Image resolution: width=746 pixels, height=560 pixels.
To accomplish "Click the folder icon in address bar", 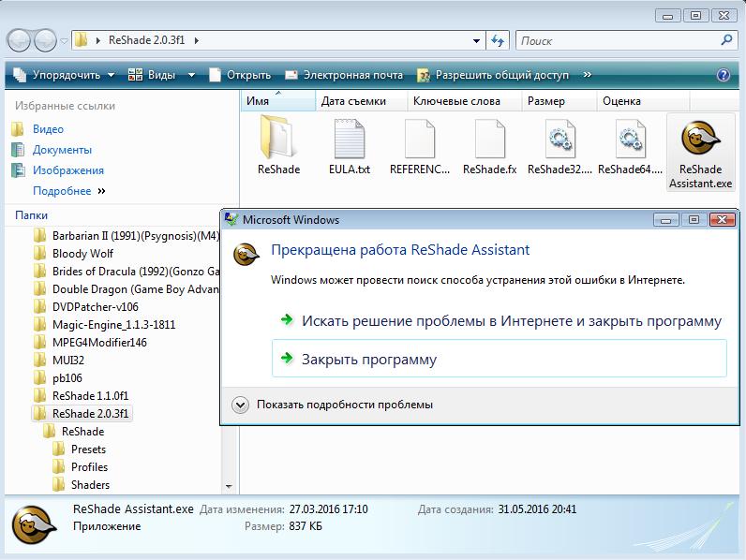I will (x=82, y=40).
